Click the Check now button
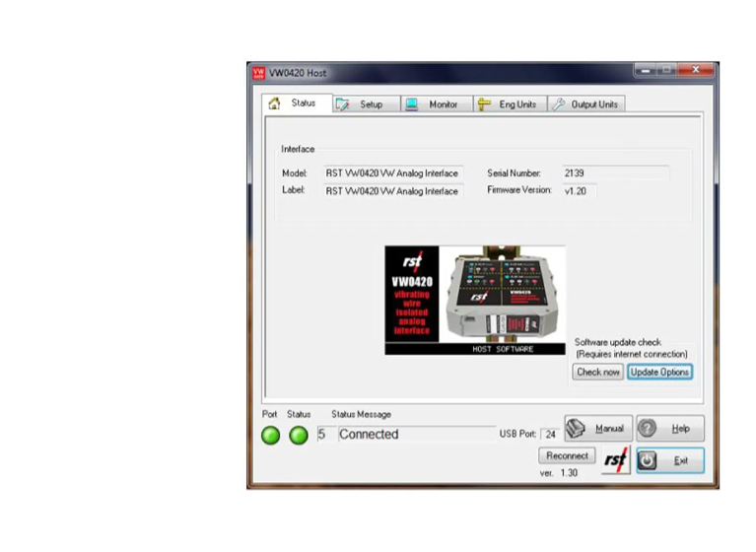Screen dimensions: 756x552 tap(598, 373)
